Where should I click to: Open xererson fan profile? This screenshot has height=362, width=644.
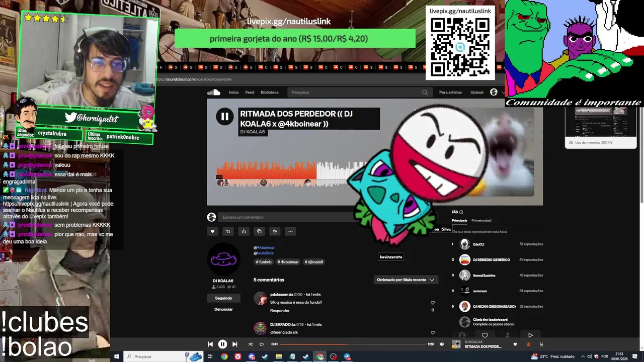click(480, 291)
